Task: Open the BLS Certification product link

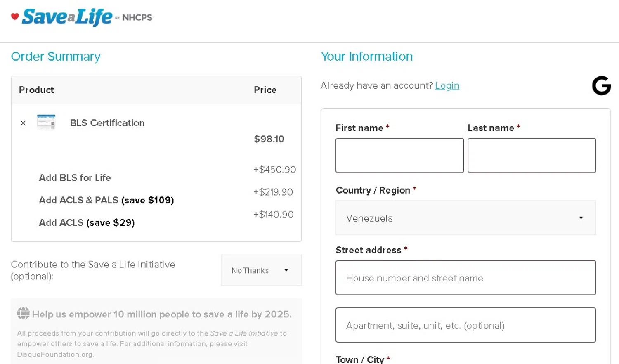Action: pos(107,123)
